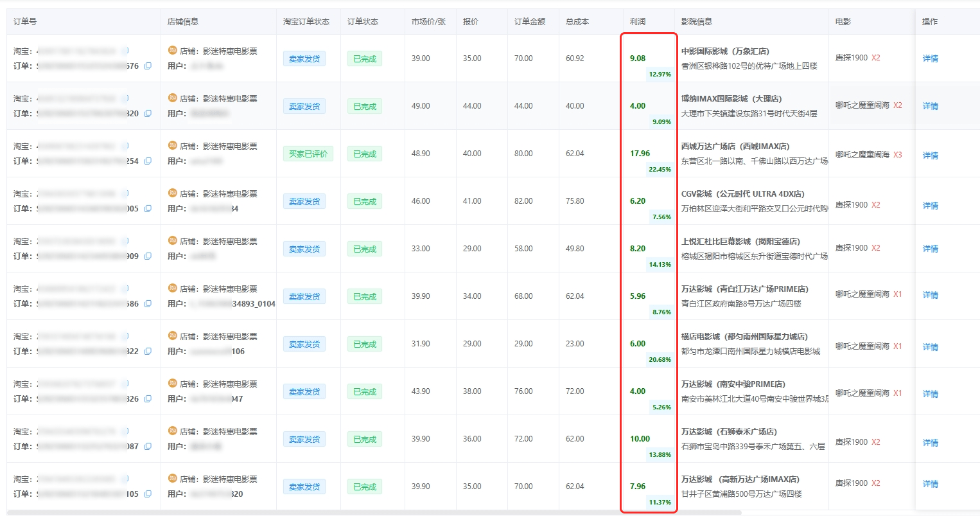Viewport: 980px width, 518px height.
Task: Click 卖家发货 tag in order 105 row
Action: [304, 487]
